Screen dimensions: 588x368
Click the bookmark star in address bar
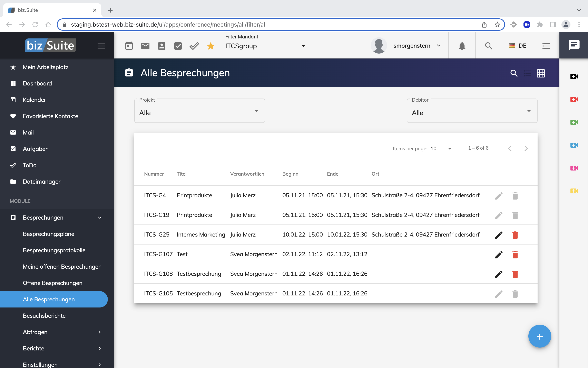click(x=497, y=25)
